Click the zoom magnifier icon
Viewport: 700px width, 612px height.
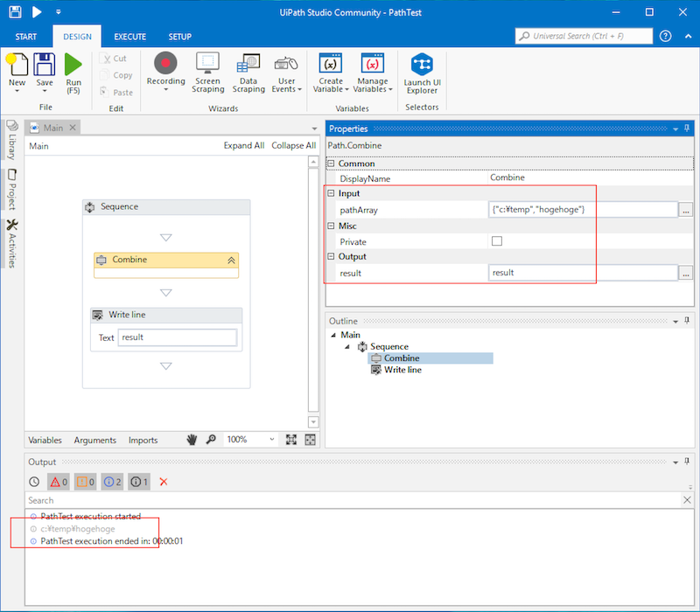211,440
